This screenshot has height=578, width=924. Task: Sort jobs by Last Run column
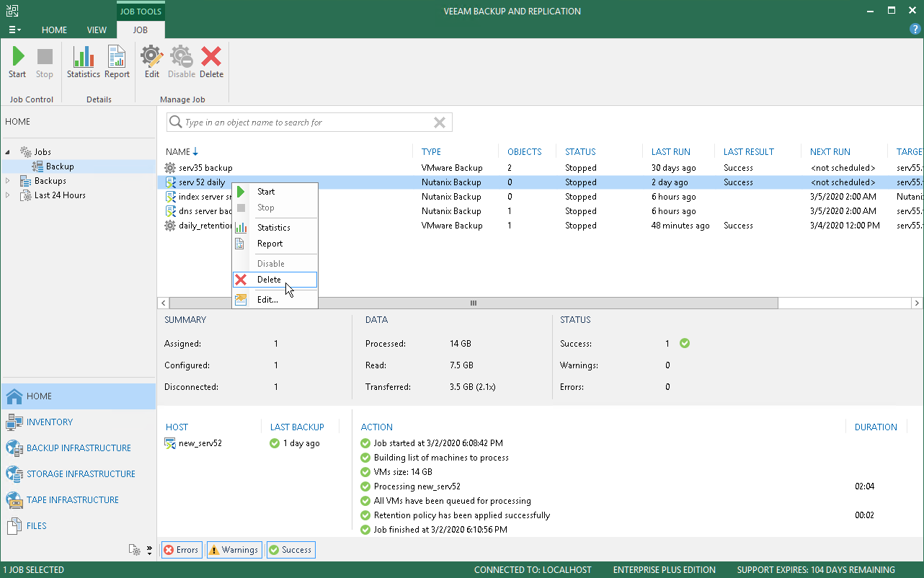[670, 152]
